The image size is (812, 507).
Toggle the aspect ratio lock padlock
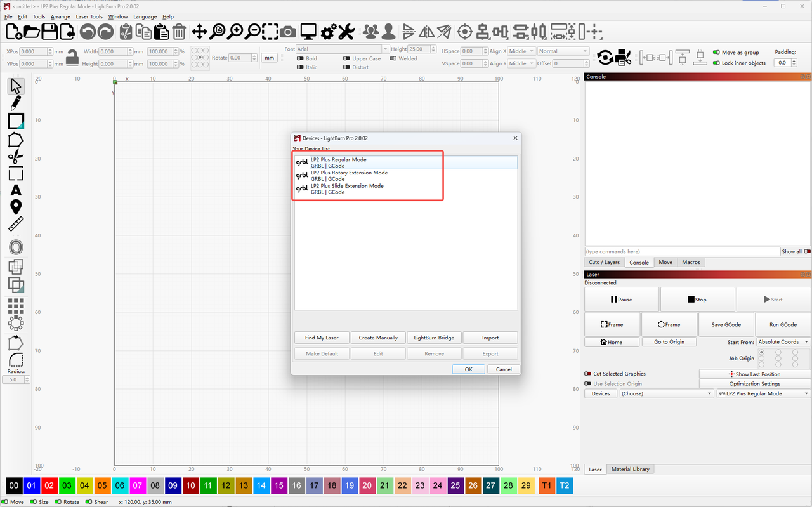point(73,57)
